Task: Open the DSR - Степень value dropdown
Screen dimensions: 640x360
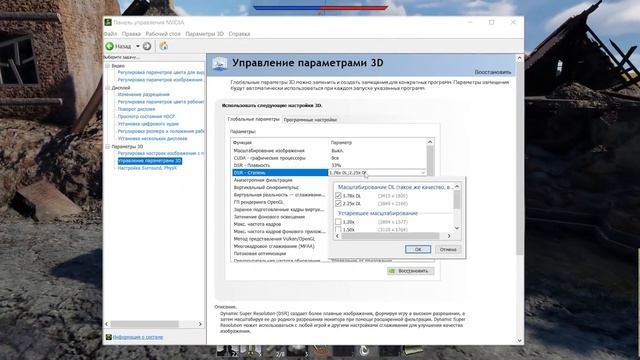Action: (423, 173)
